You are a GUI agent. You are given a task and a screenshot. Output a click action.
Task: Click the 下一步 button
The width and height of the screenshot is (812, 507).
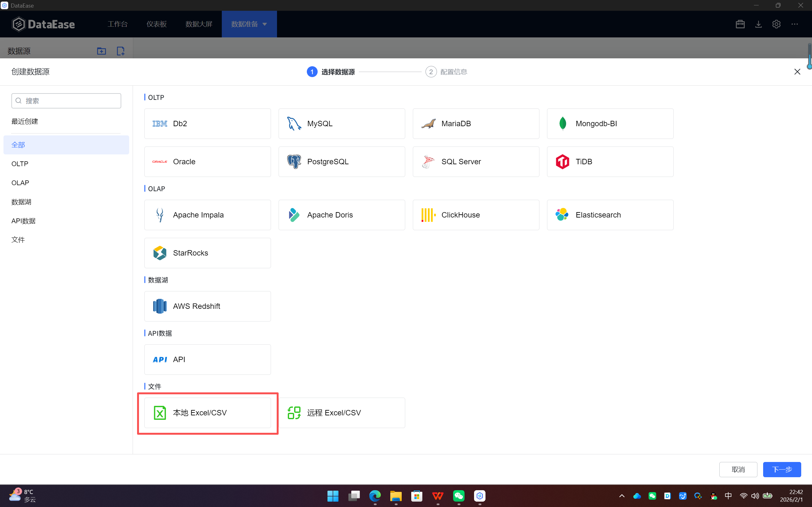tap(782, 470)
